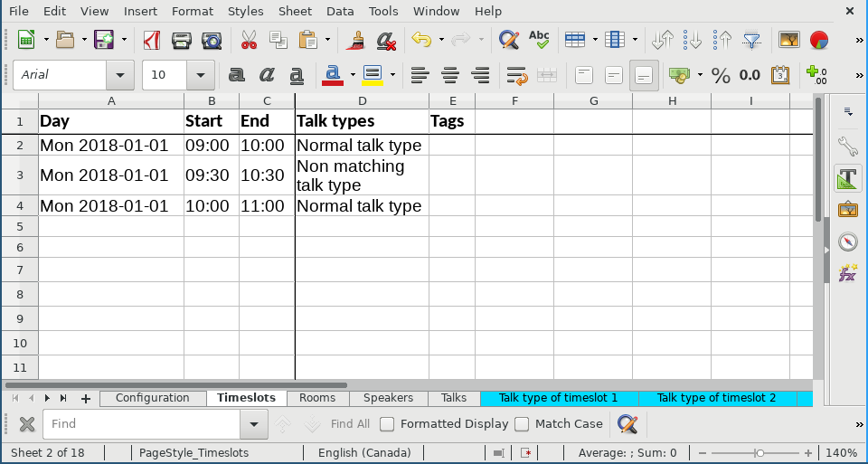Expand the Find field history dropdown
This screenshot has height=464, width=868.
point(253,423)
